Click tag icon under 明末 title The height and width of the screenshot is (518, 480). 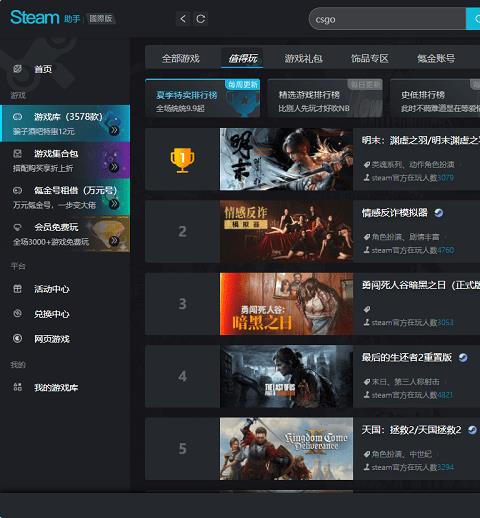coord(367,165)
